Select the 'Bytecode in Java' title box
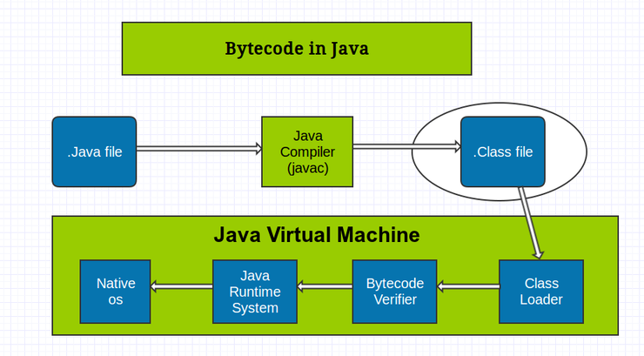The width and height of the screenshot is (644, 356). [296, 49]
